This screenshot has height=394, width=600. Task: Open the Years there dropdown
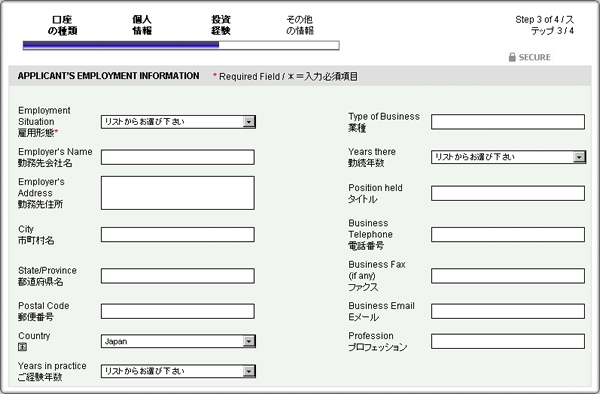(x=508, y=157)
